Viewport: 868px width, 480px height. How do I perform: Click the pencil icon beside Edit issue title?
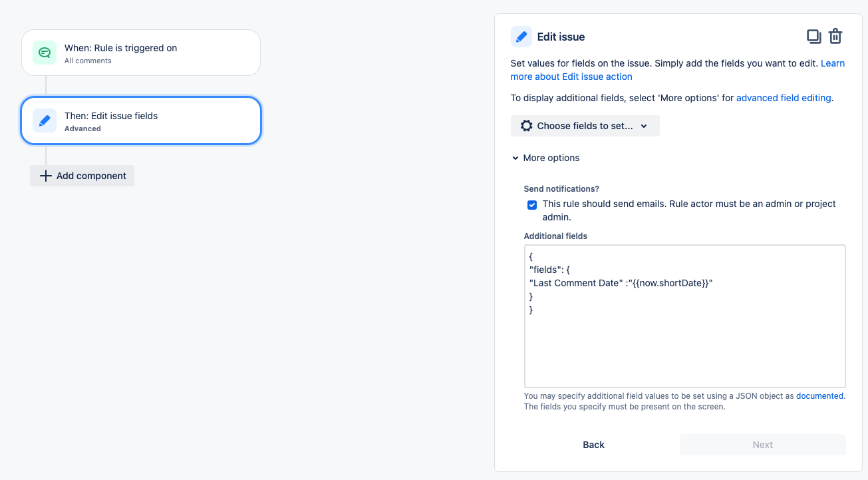click(521, 37)
